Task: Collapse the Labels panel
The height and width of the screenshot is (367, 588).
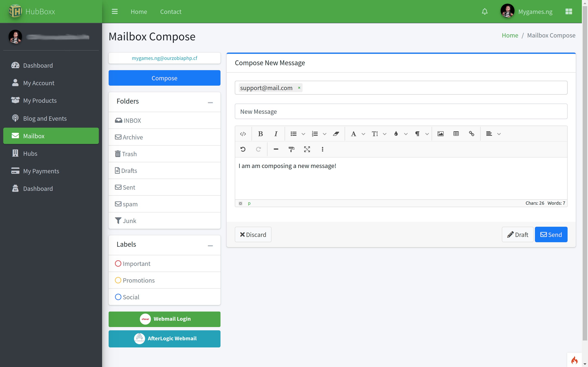Action: [210, 245]
